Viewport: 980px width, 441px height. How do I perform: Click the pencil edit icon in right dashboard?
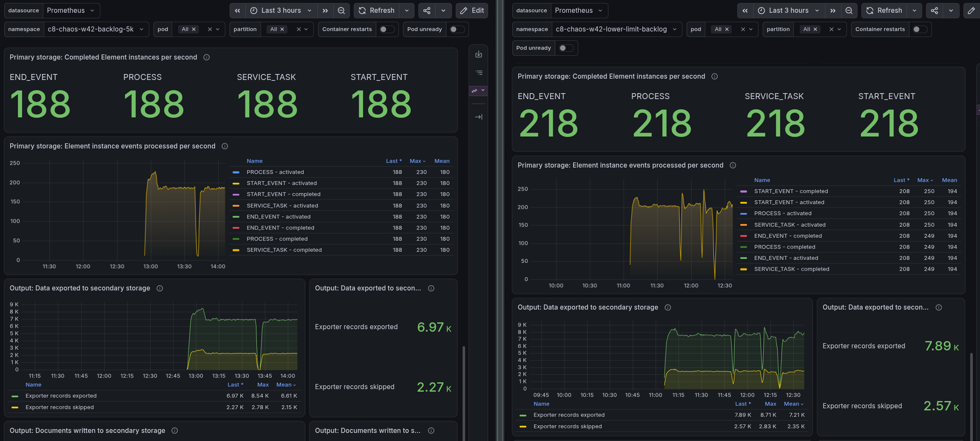tap(971, 11)
